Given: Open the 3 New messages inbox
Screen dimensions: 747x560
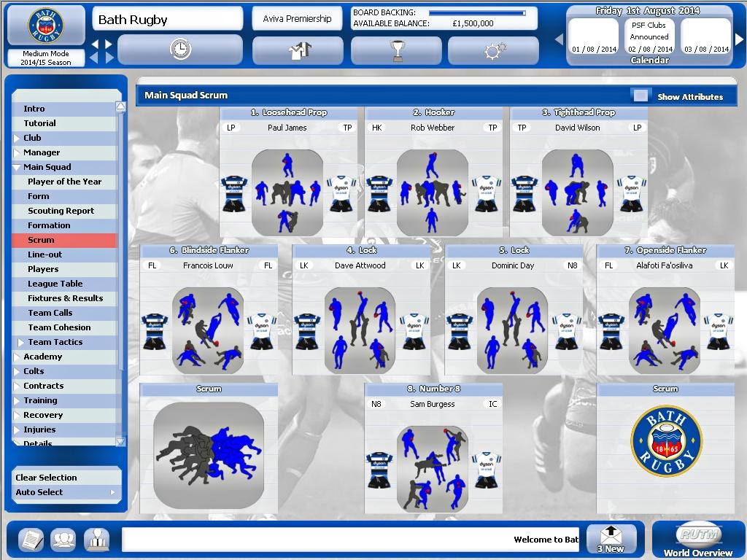Looking at the screenshot, I should tap(611, 539).
